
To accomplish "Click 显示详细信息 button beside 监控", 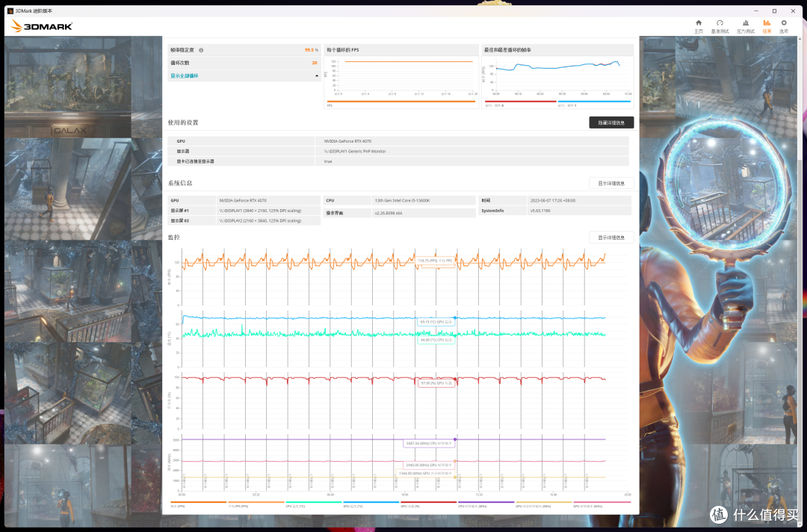I will [611, 237].
